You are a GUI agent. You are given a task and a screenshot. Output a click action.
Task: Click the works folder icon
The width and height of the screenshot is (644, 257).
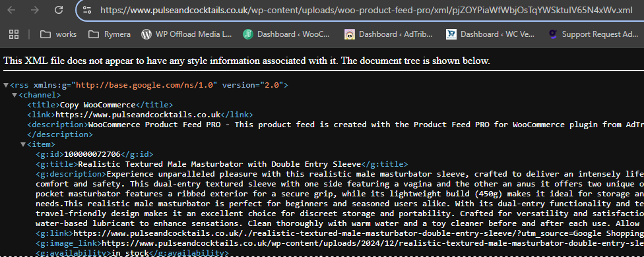coord(45,34)
